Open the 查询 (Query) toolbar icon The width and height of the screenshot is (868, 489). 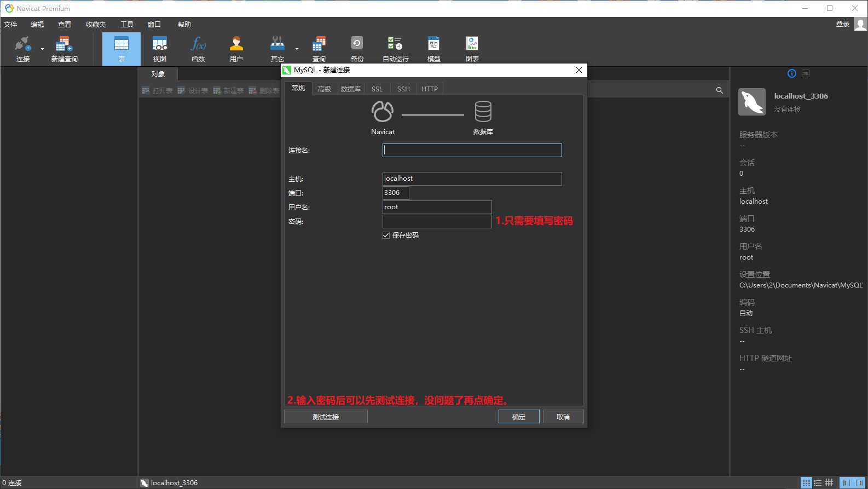click(x=319, y=49)
